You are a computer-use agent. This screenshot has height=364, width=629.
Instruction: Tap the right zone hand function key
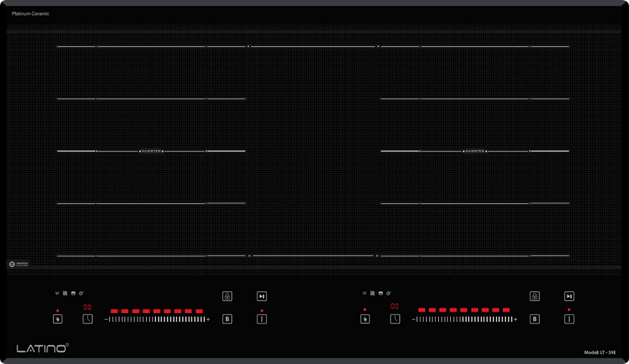pos(365,319)
